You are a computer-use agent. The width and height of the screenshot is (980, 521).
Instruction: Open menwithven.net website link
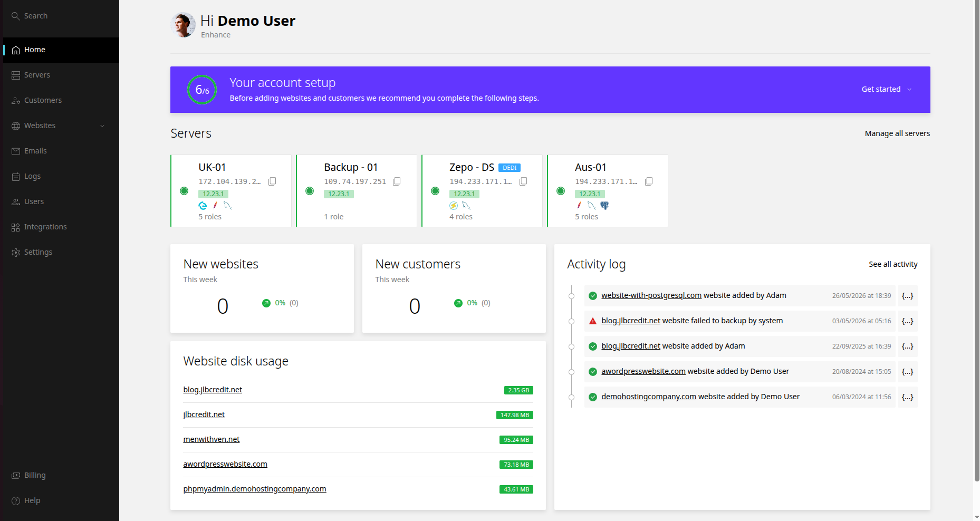212,439
